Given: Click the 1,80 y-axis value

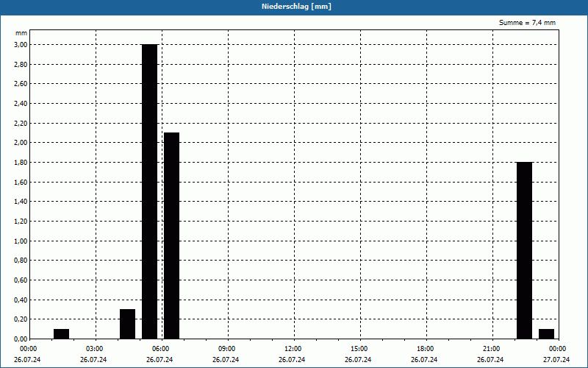Looking at the screenshot, I should [x=21, y=162].
